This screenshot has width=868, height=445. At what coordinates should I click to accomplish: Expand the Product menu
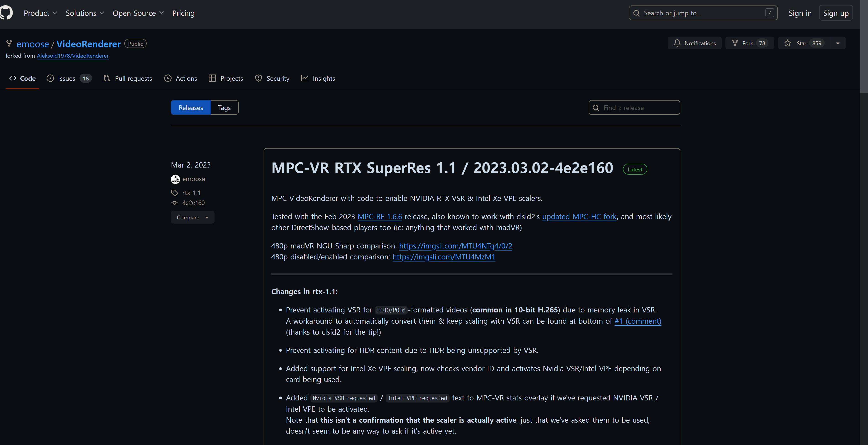[x=40, y=13]
